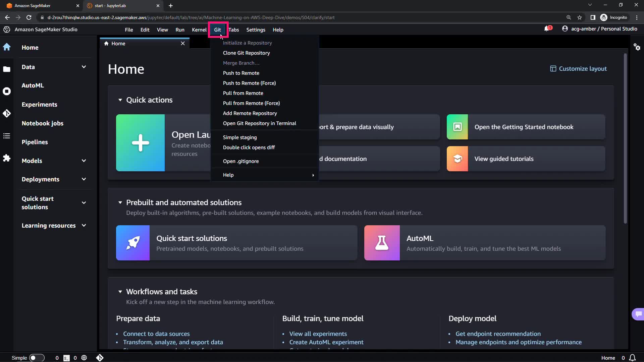Select Clone Git Repository menu item
This screenshot has height=362, width=644.
click(x=246, y=53)
